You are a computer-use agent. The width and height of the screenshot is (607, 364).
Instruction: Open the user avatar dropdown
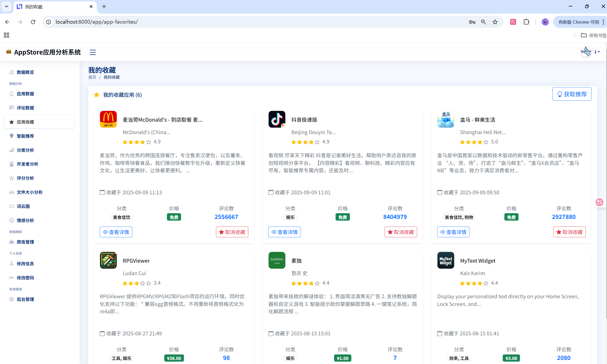[x=590, y=52]
